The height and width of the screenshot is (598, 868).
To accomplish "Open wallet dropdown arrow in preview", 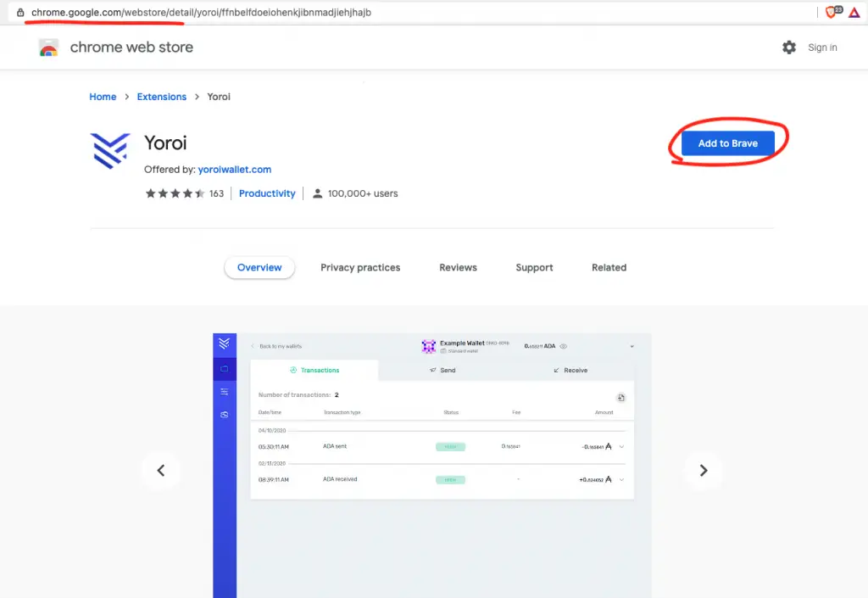I will (632, 347).
